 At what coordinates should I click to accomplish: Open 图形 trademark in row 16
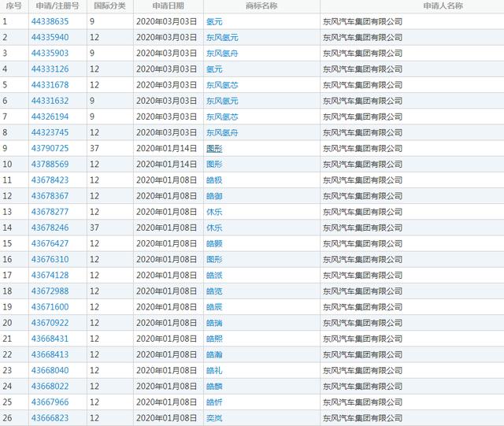point(214,259)
